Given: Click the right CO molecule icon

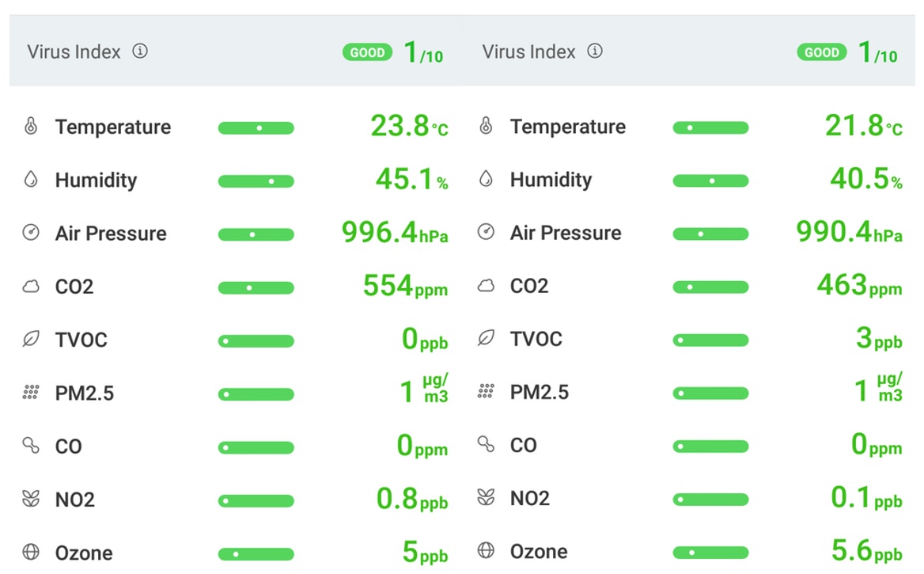Looking at the screenshot, I should [x=486, y=445].
